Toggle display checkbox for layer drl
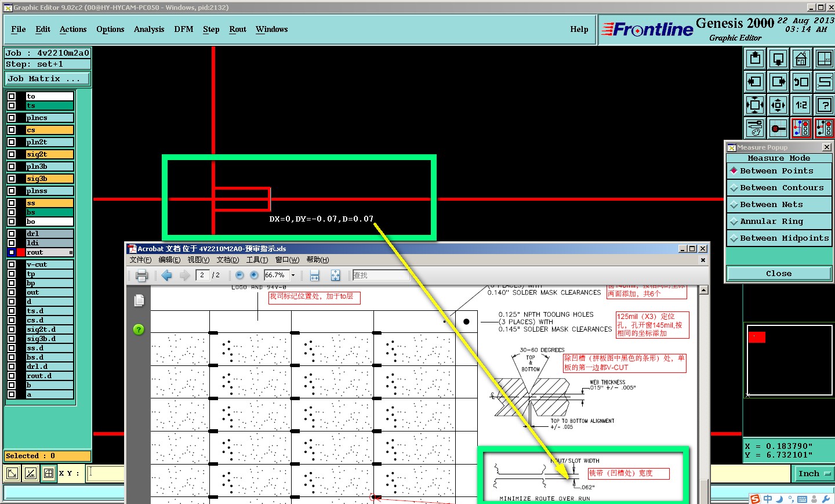Image resolution: width=835 pixels, height=504 pixels. tap(12, 234)
